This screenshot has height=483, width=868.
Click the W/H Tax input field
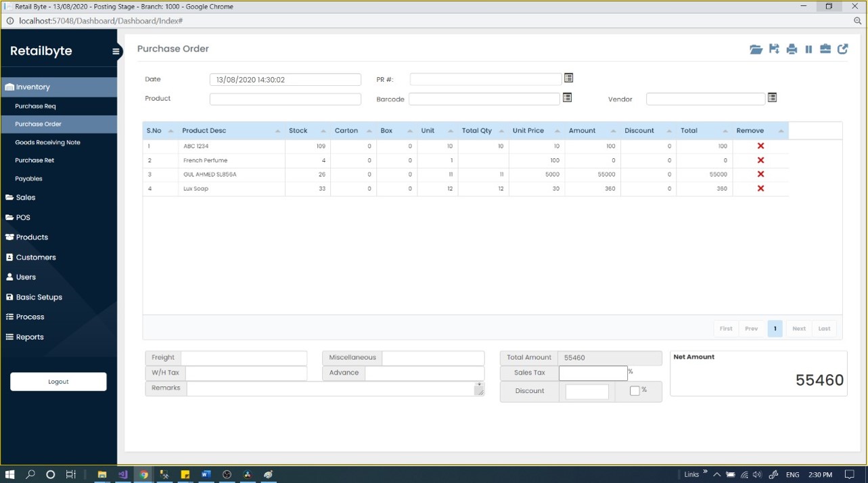point(246,373)
